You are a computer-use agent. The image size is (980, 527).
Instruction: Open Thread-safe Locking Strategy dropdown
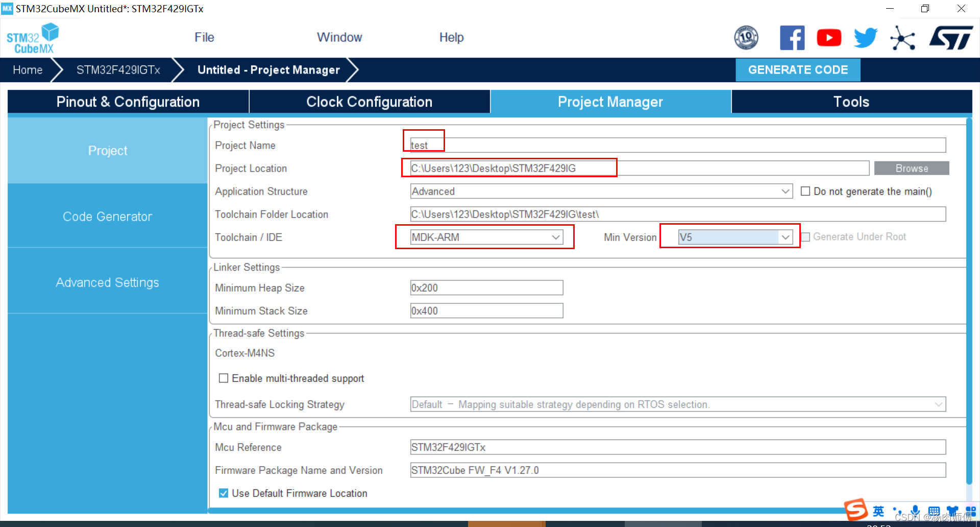[x=678, y=404]
